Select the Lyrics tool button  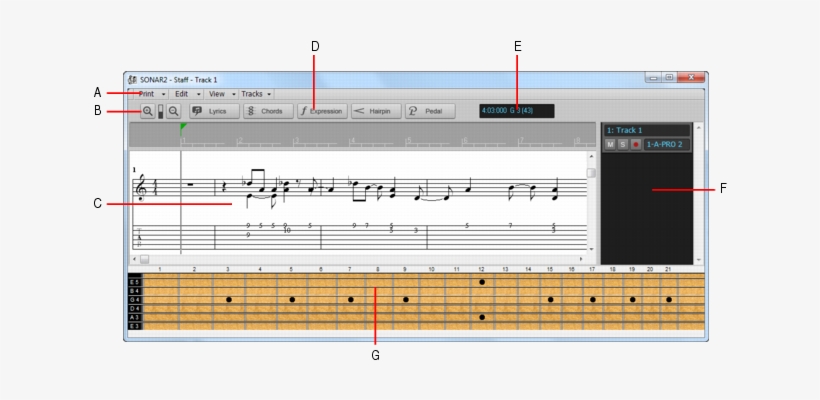pyautogui.click(x=214, y=111)
